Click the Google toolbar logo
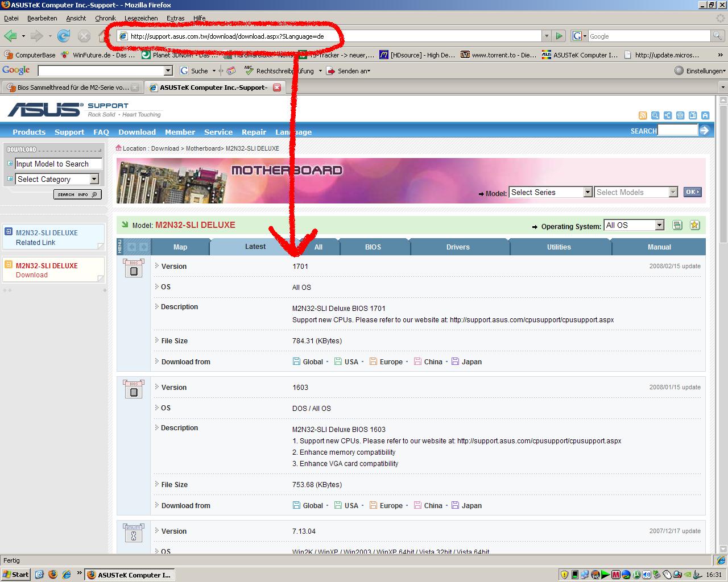The height and width of the screenshot is (582, 728). [16, 70]
